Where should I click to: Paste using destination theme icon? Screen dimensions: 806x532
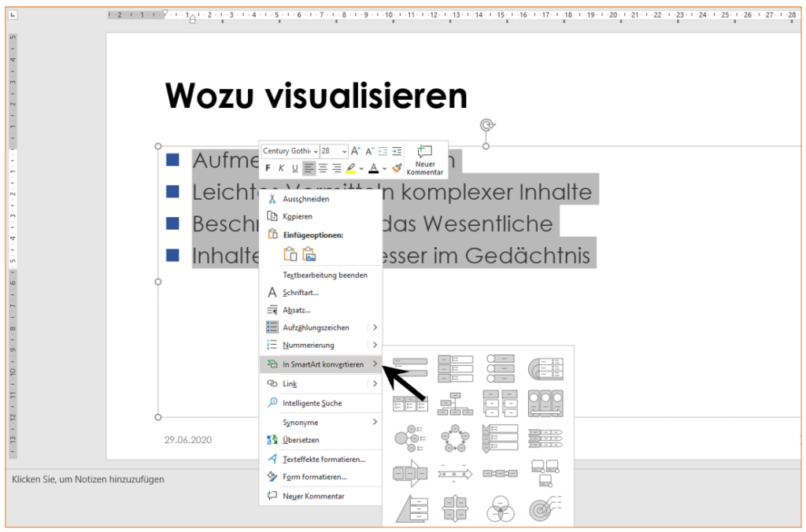290,254
